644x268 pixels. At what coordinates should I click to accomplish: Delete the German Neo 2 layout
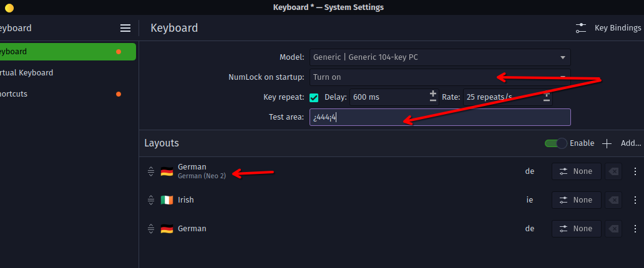point(613,171)
